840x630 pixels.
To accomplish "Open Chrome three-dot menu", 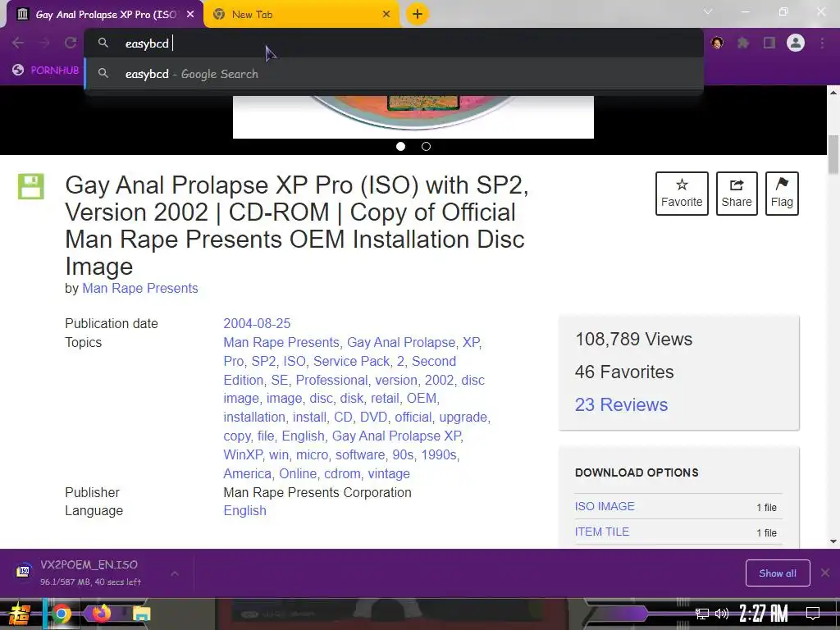I will pos(822,43).
